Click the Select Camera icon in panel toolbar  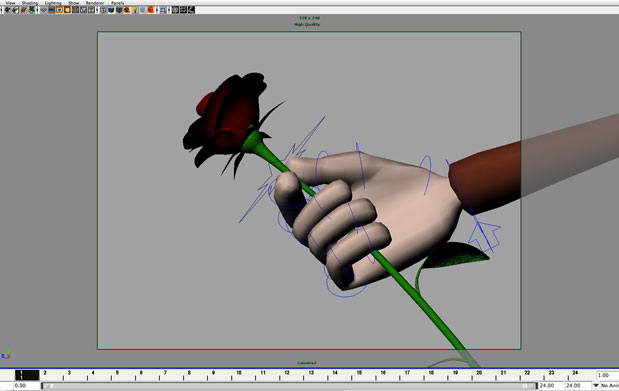coord(7,10)
